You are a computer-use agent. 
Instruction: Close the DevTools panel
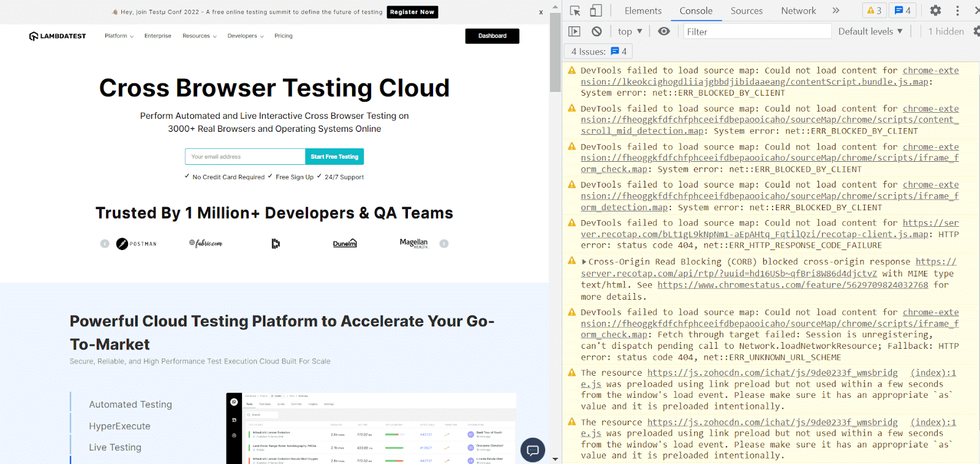977,10
